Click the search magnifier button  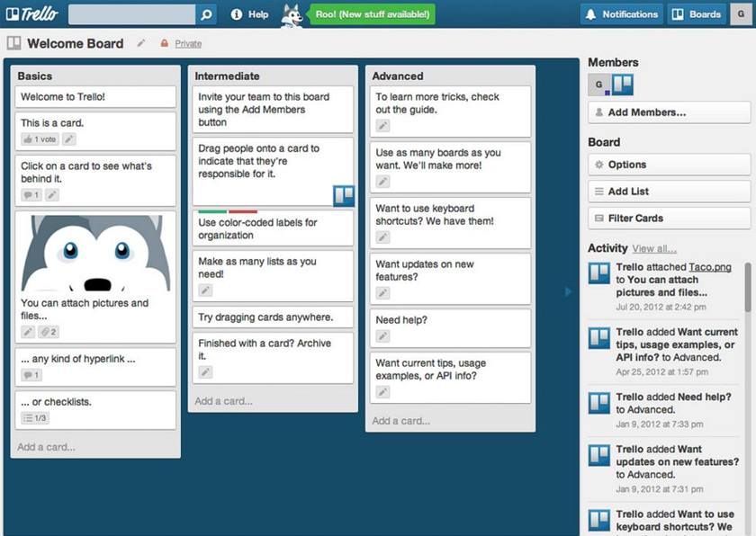(206, 14)
